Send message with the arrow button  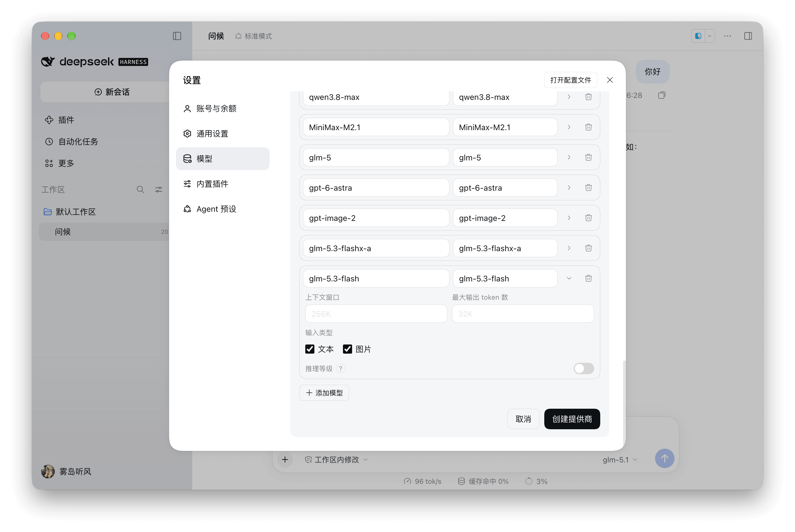[x=664, y=458]
